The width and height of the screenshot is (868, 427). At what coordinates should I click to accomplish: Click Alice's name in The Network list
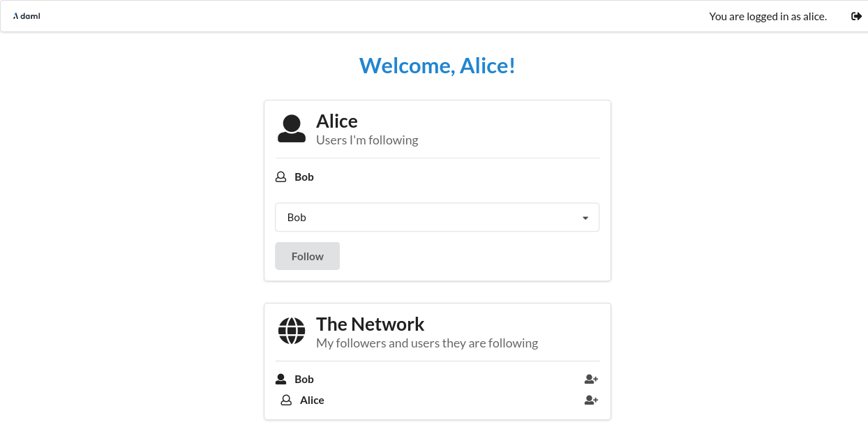(x=311, y=400)
